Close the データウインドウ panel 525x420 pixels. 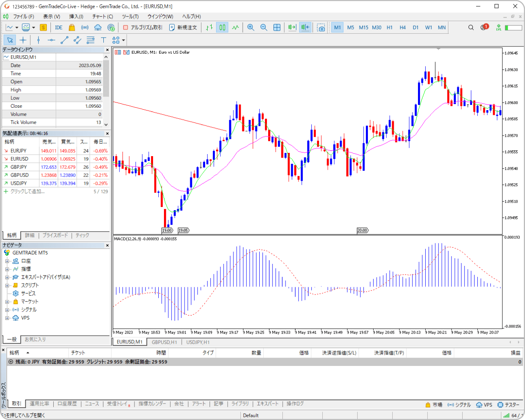[x=107, y=50]
